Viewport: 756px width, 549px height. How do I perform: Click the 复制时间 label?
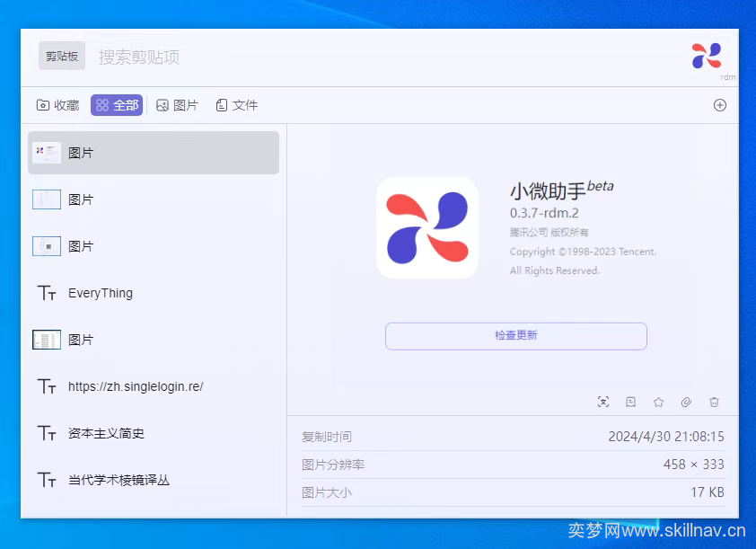coord(327,437)
